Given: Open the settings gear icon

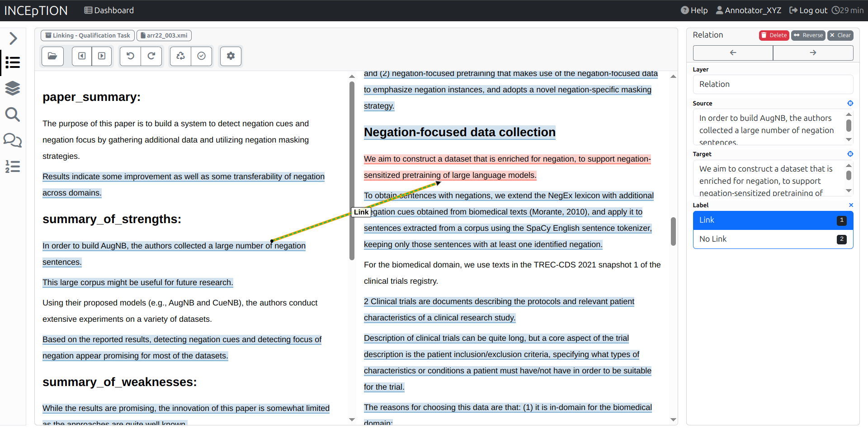Looking at the screenshot, I should coord(231,56).
